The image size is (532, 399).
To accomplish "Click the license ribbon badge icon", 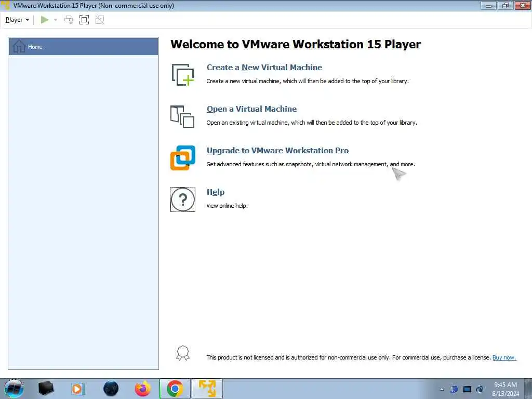I will click(x=183, y=353).
